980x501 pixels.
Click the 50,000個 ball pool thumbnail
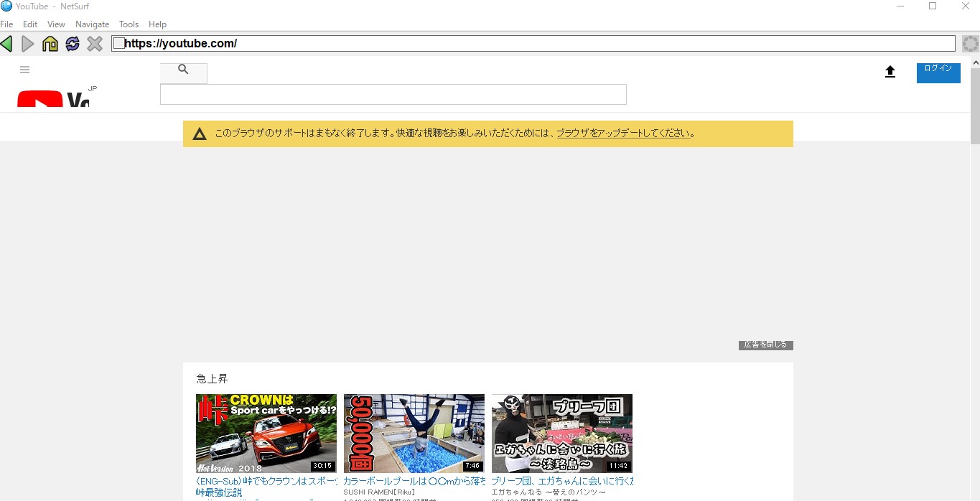[x=414, y=434]
